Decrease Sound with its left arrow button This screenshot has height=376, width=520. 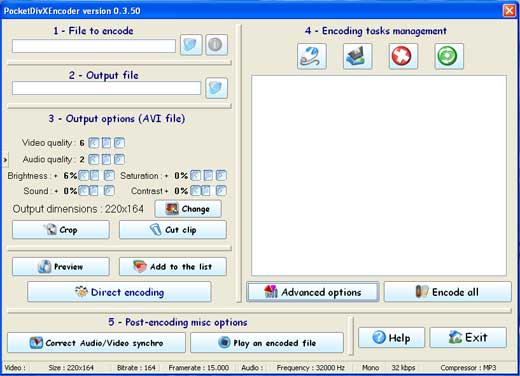point(83,191)
